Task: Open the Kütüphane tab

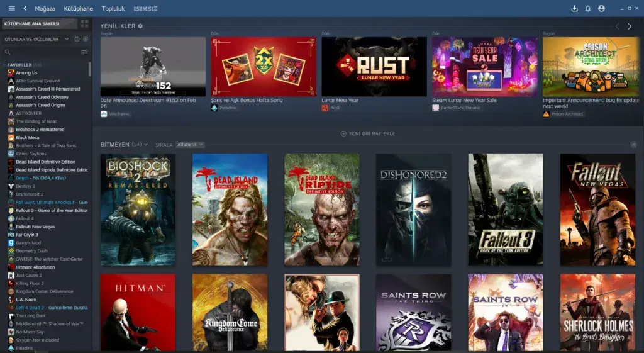Action: click(x=79, y=9)
